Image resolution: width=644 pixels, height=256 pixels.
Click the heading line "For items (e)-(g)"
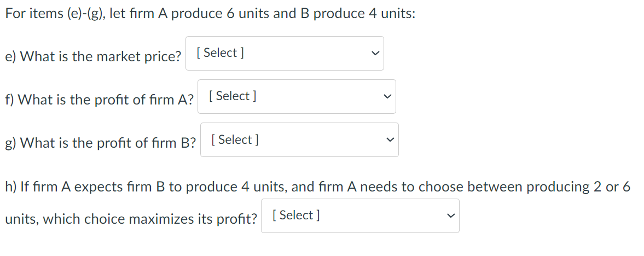[x=210, y=14]
